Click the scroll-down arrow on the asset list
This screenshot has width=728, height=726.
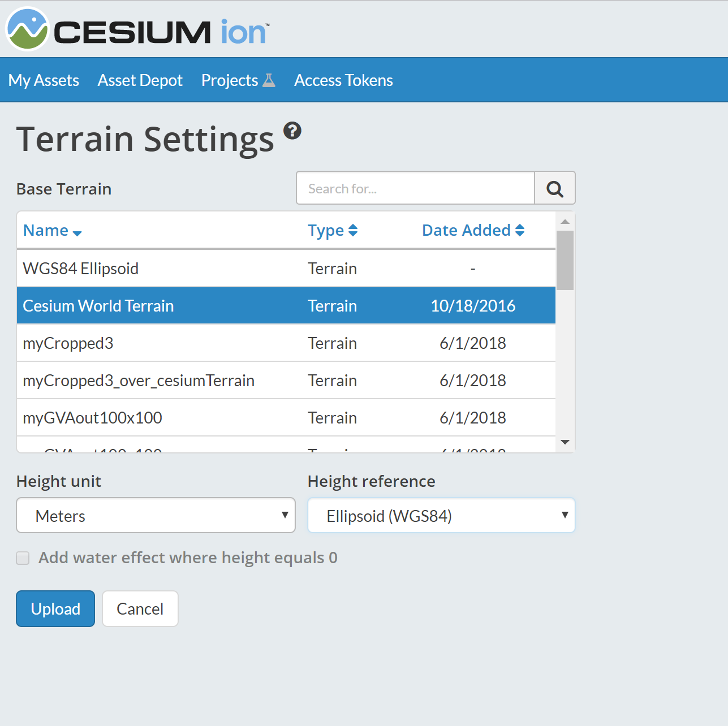click(x=565, y=443)
